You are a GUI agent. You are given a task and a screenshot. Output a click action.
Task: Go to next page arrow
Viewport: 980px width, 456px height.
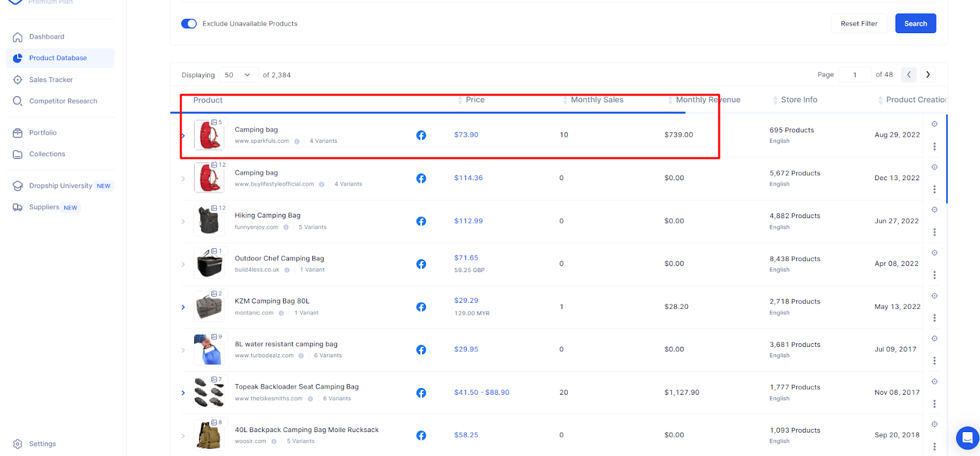coord(928,75)
